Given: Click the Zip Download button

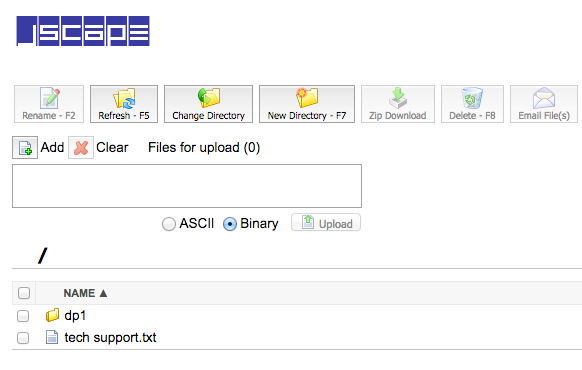Looking at the screenshot, I should (x=398, y=104).
